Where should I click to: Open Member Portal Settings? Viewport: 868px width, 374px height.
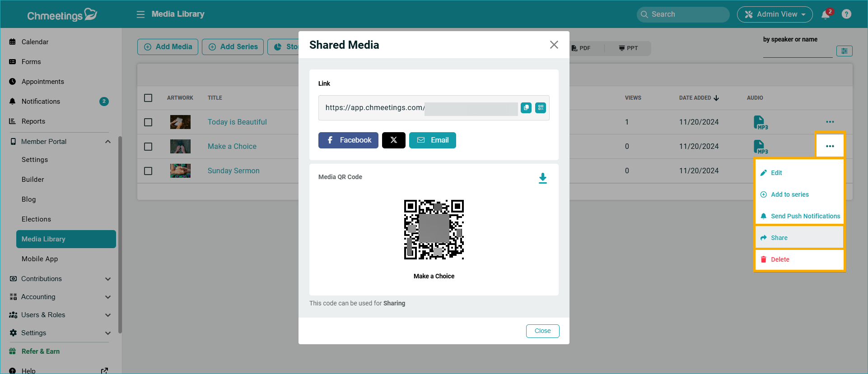(35, 160)
